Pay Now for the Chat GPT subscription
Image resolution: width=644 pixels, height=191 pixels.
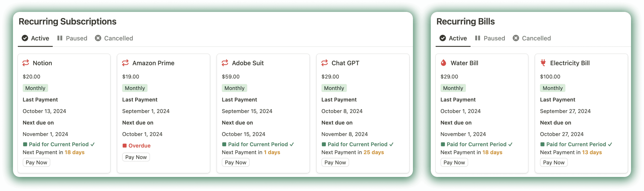(335, 162)
